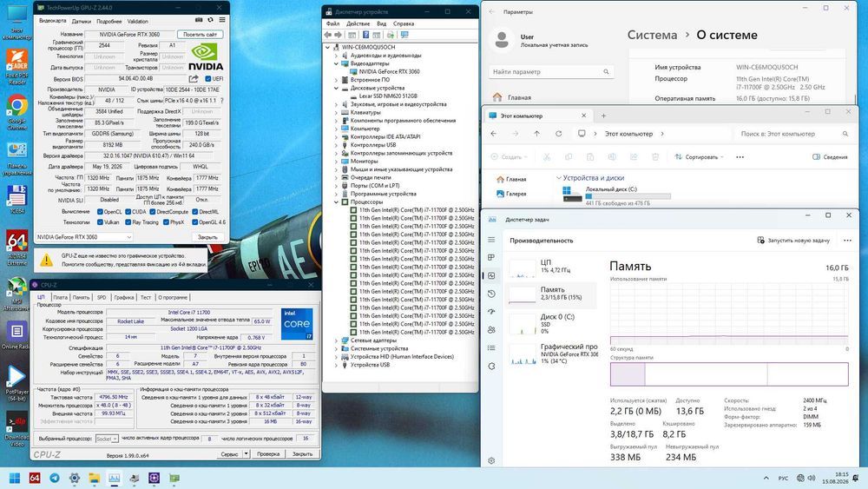Viewport: 868px width, 489px height.
Task: Toggle Vulkan checkbox in GPU-Z
Action: coord(100,222)
